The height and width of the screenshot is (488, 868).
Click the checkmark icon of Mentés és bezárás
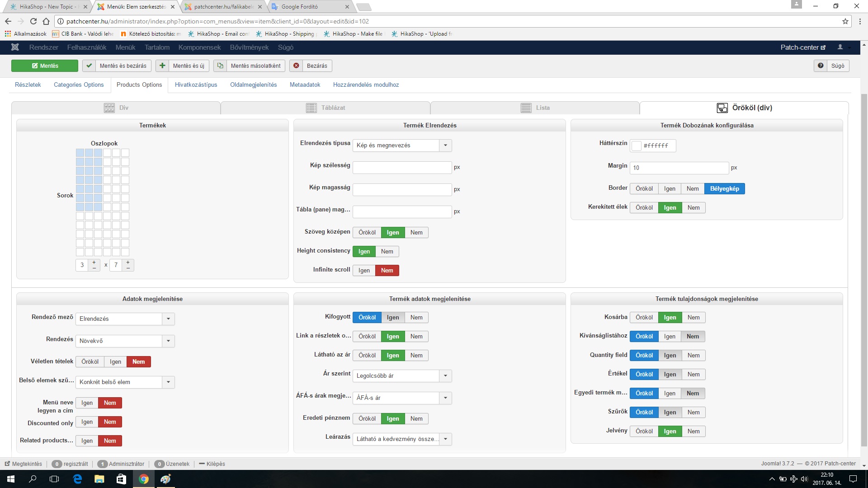pyautogui.click(x=89, y=66)
